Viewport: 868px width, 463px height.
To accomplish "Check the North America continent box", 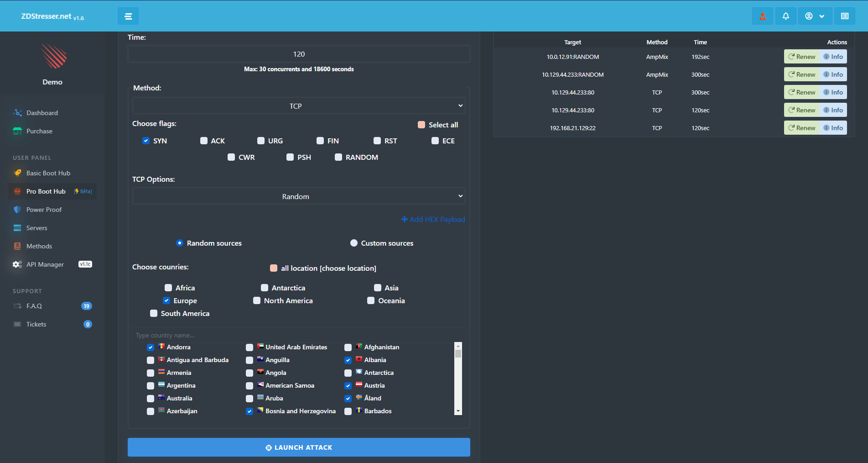I will 257,300.
